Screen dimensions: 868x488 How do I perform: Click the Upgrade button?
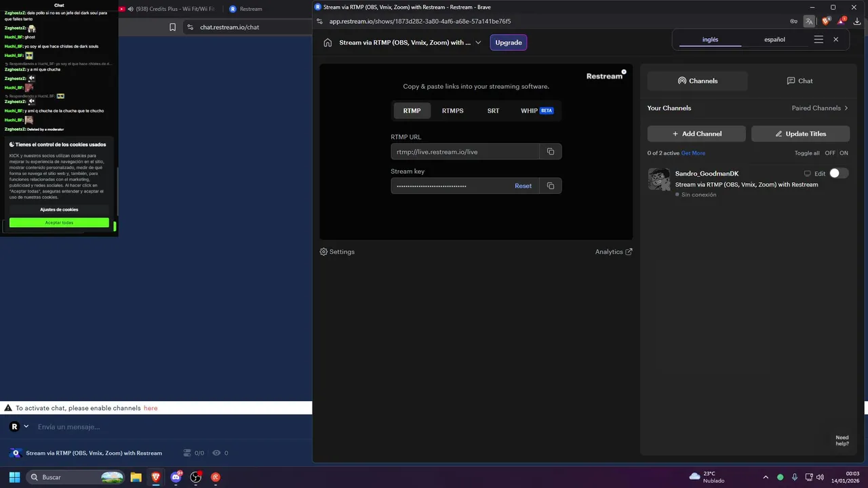509,42
